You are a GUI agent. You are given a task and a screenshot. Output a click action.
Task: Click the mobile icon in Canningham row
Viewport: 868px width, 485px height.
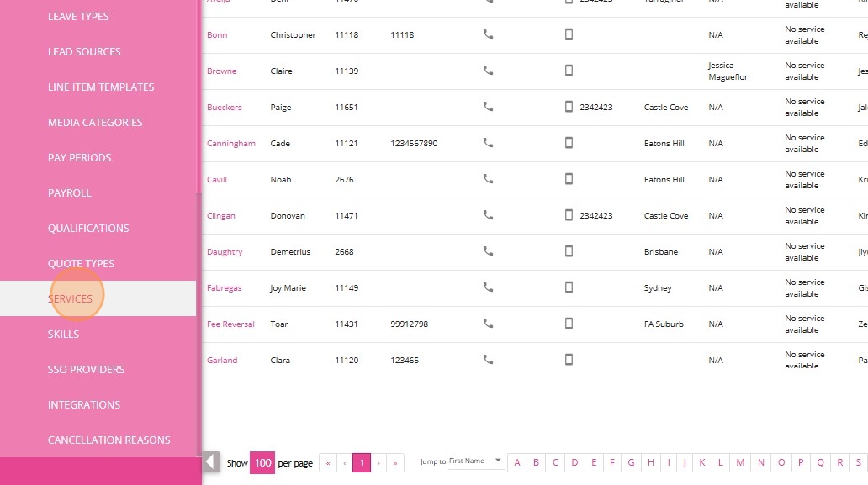[569, 143]
